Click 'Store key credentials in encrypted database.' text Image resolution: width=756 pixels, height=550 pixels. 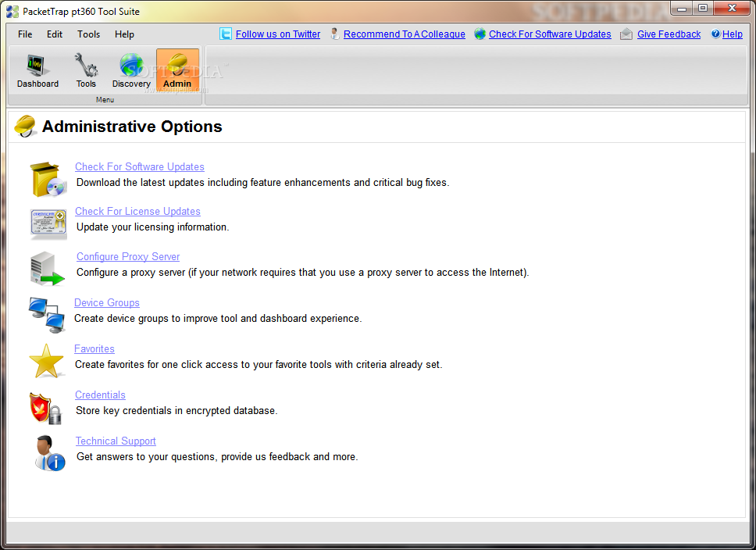tap(177, 411)
